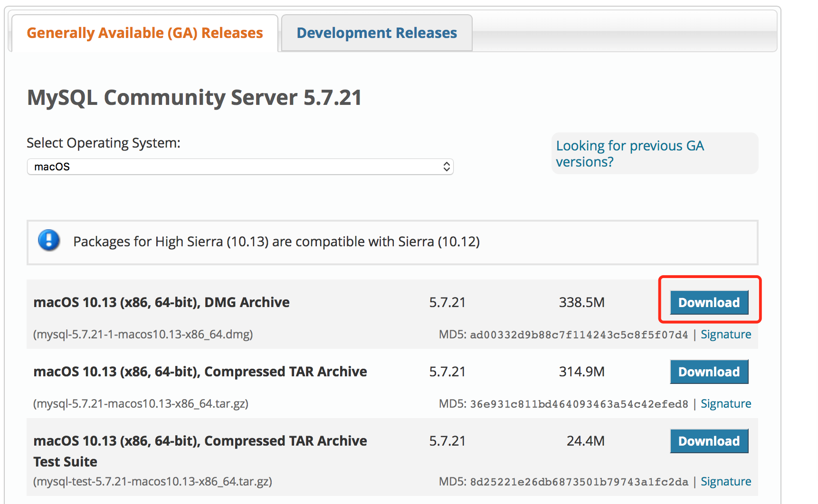The image size is (818, 504).
Task: Open Signature link for 314.9M TAR archive
Action: 725,404
